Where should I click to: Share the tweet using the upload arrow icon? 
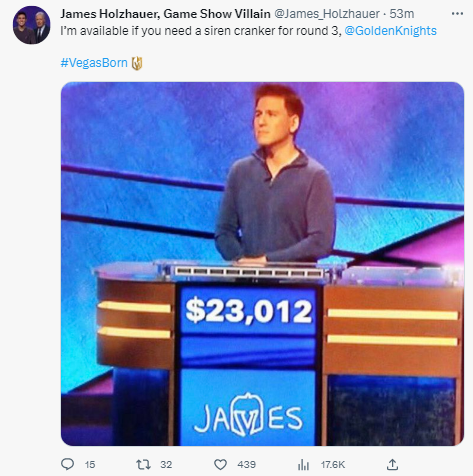(x=393, y=464)
